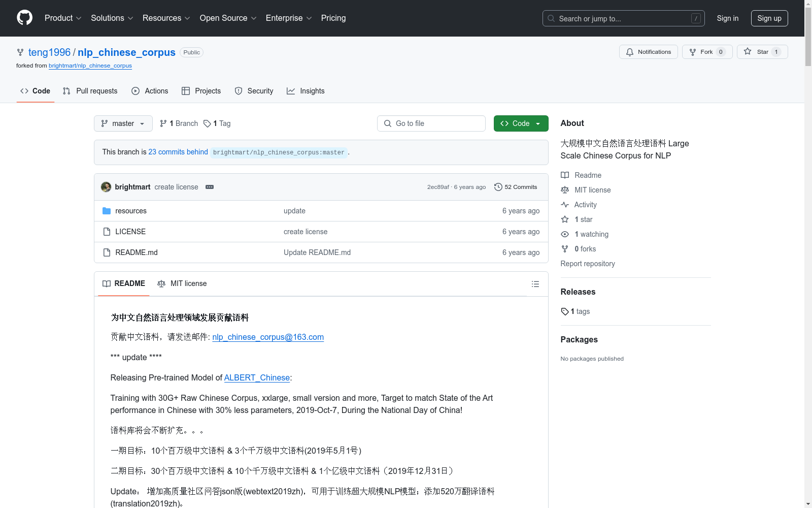Focus the Search or jump to field
This screenshot has height=508, width=812.
pos(623,18)
